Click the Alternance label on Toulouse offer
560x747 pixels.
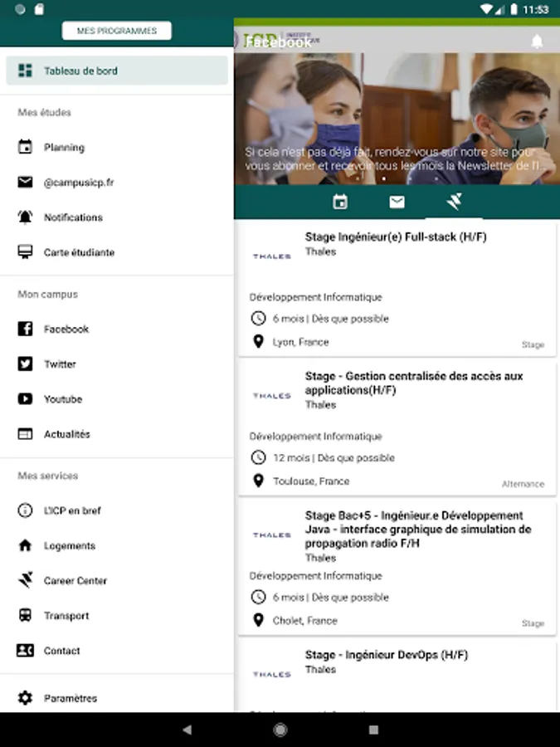(523, 484)
